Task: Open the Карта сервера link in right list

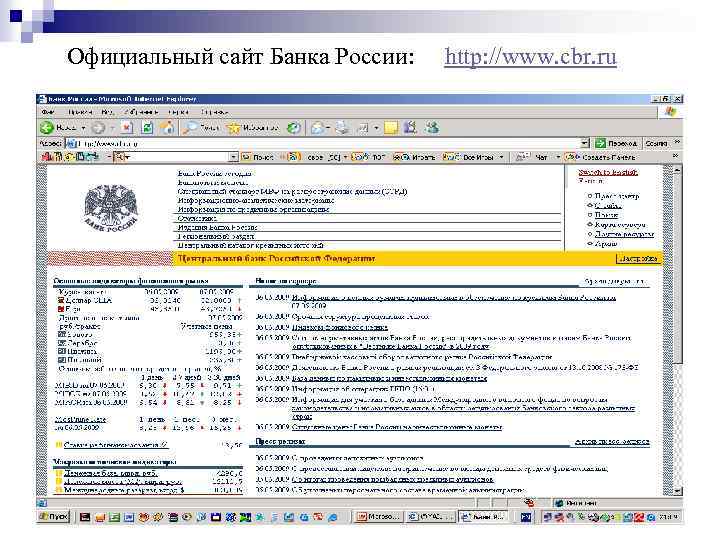Action: click(x=620, y=225)
